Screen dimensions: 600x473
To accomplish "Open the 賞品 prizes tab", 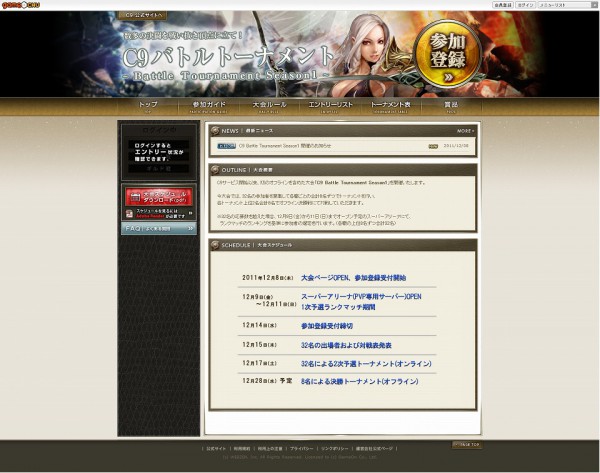I will (450, 105).
